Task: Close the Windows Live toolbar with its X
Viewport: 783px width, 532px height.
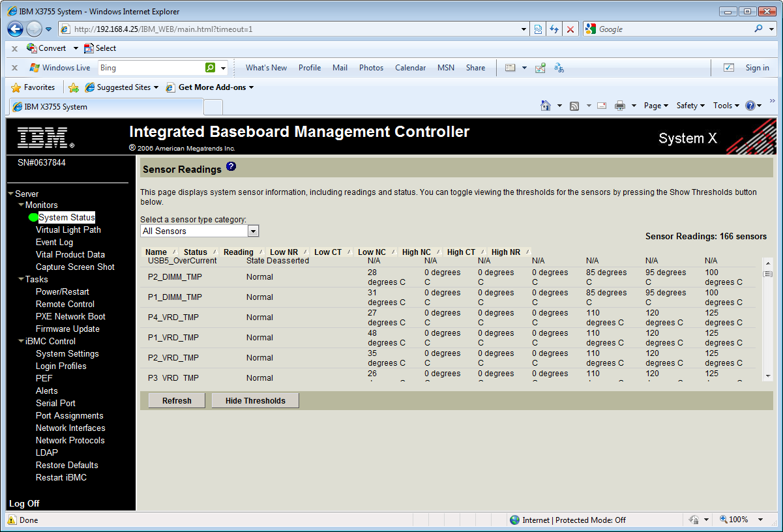Action: pos(14,68)
